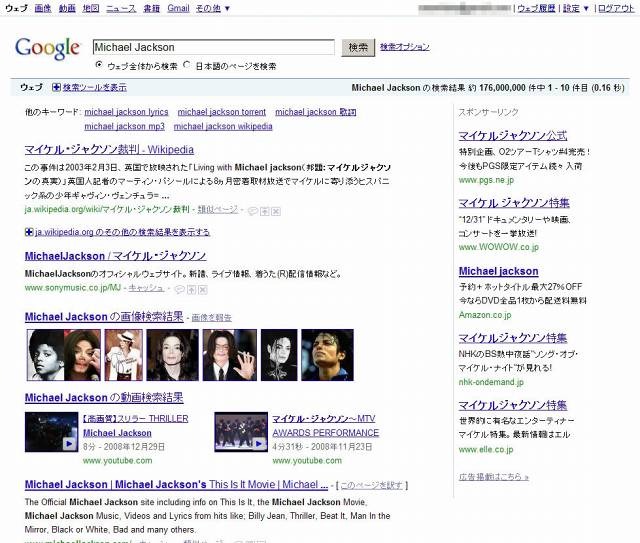
Task: Open the white-hat Michael Jackson image thumbnail
Action: [124, 355]
